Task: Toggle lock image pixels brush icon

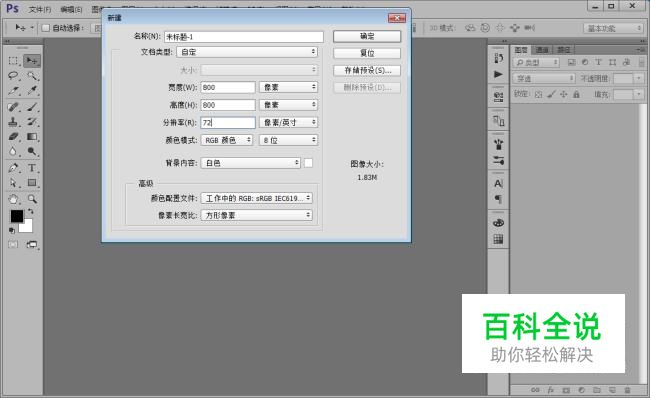Action: 551,95
